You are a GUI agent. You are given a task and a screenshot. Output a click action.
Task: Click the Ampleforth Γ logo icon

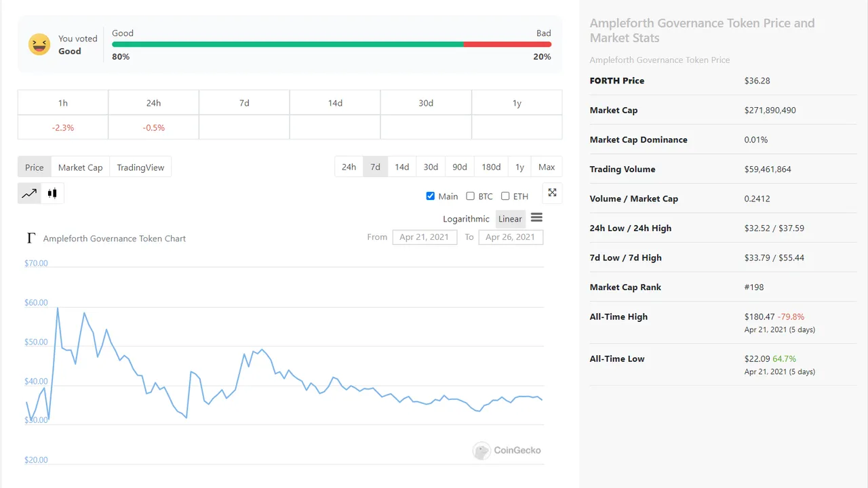click(31, 238)
